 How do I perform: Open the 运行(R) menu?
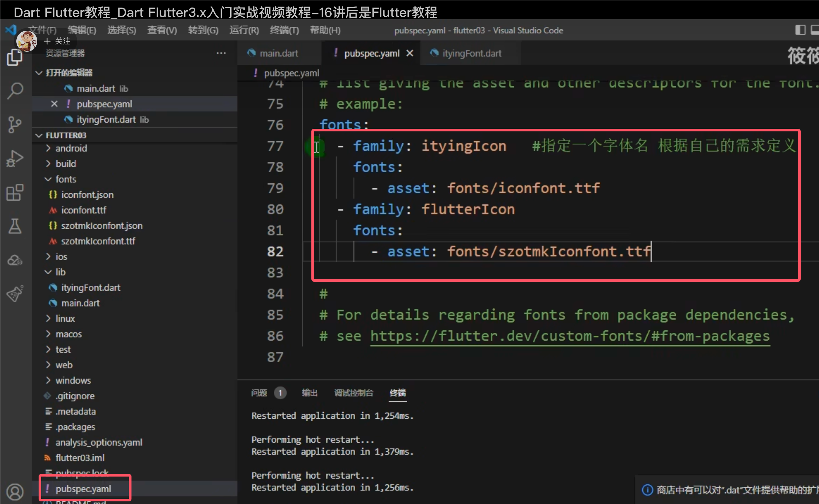click(x=244, y=30)
